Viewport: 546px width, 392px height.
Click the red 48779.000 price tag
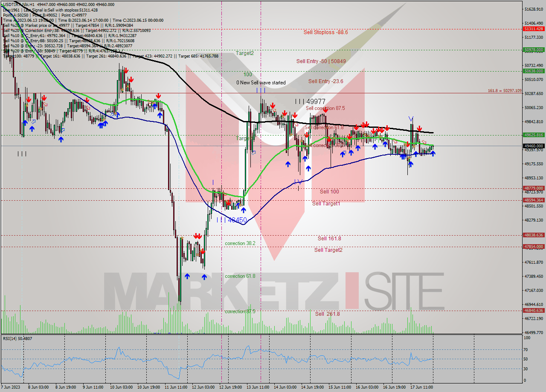coord(533,188)
